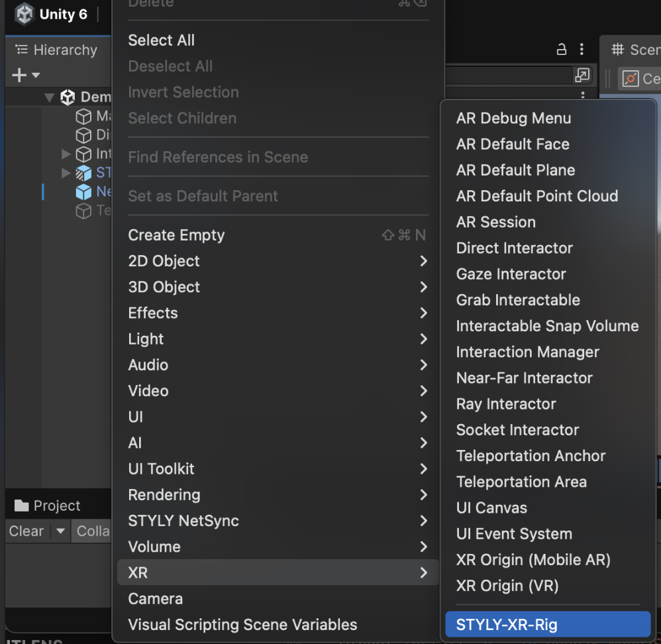
Task: Click the Hierarchy plus create button
Action: [x=19, y=76]
